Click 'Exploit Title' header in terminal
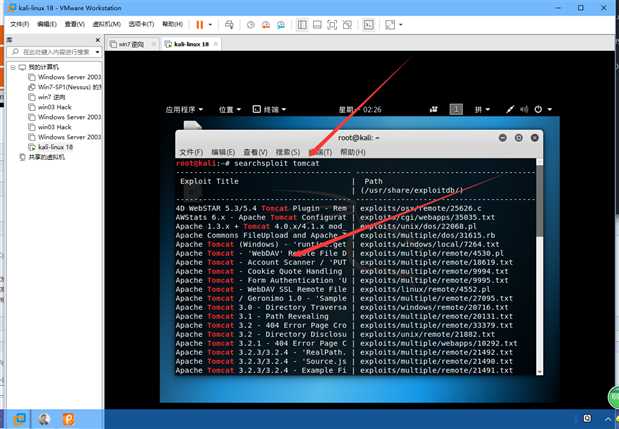This screenshot has height=429, width=619. coord(209,181)
